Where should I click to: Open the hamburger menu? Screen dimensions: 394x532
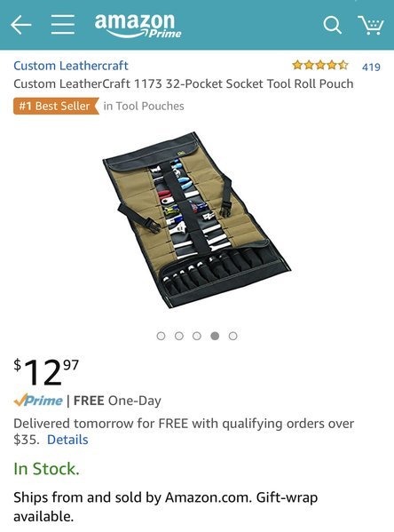(x=63, y=25)
